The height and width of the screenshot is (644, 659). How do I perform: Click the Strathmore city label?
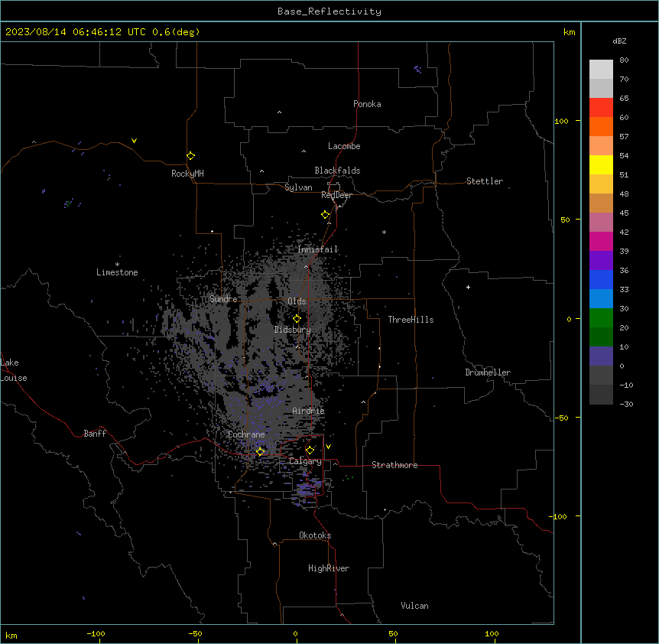394,465
